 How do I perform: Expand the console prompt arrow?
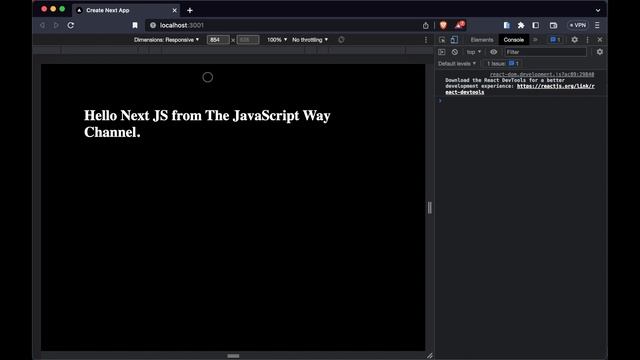(x=440, y=100)
